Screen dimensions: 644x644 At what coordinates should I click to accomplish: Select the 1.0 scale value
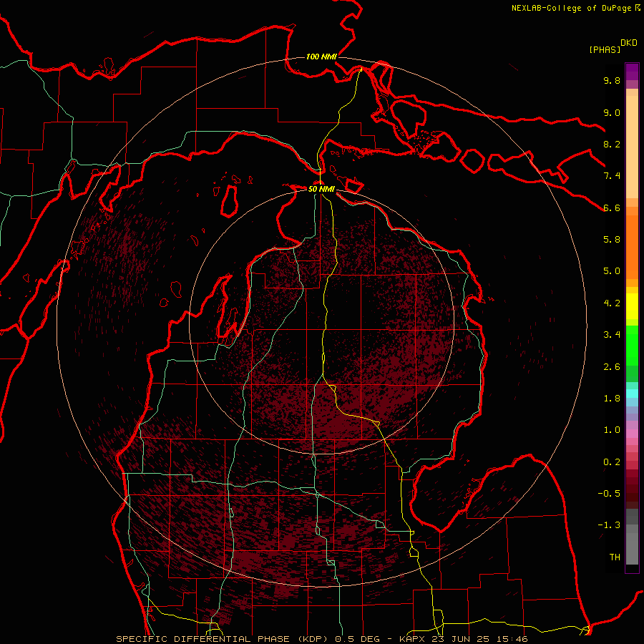[x=612, y=430]
